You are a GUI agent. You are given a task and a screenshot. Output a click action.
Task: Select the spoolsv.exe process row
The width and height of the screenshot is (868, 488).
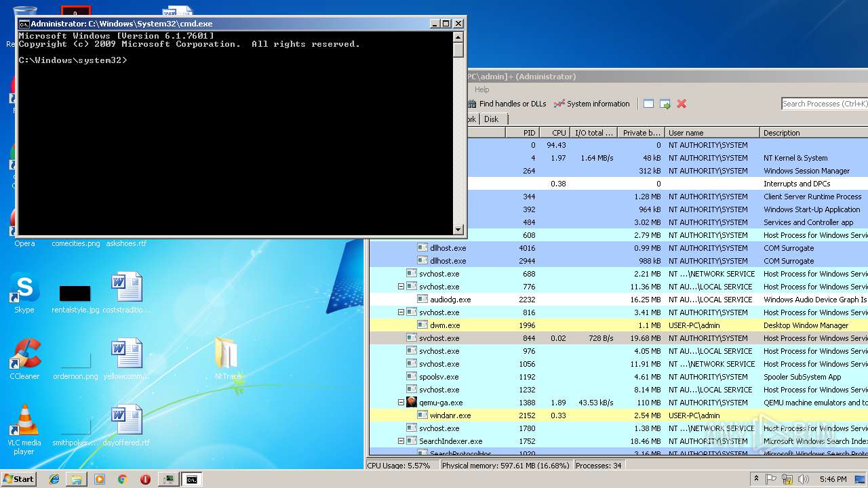point(618,377)
